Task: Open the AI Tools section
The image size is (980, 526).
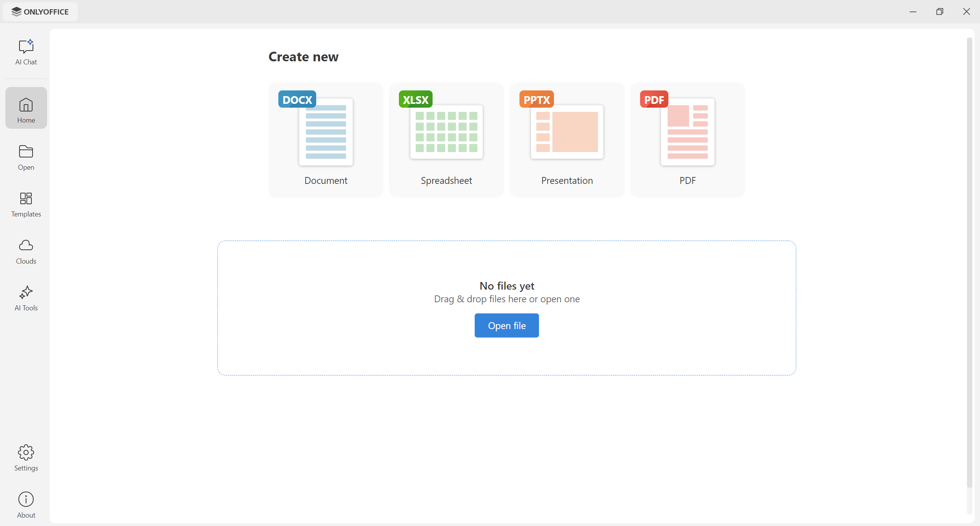Action: pyautogui.click(x=26, y=298)
